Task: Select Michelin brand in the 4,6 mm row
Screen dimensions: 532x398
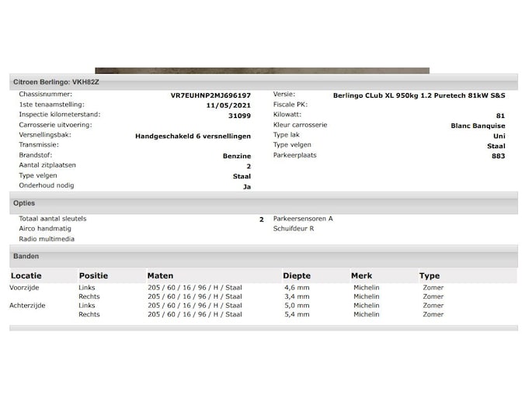Action: click(x=367, y=288)
